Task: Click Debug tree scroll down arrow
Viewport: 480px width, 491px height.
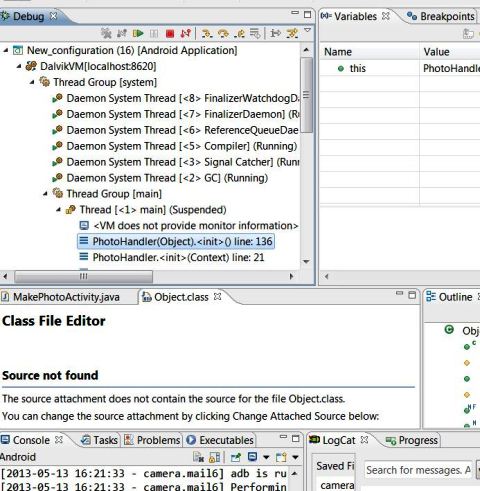Action: tap(306, 262)
